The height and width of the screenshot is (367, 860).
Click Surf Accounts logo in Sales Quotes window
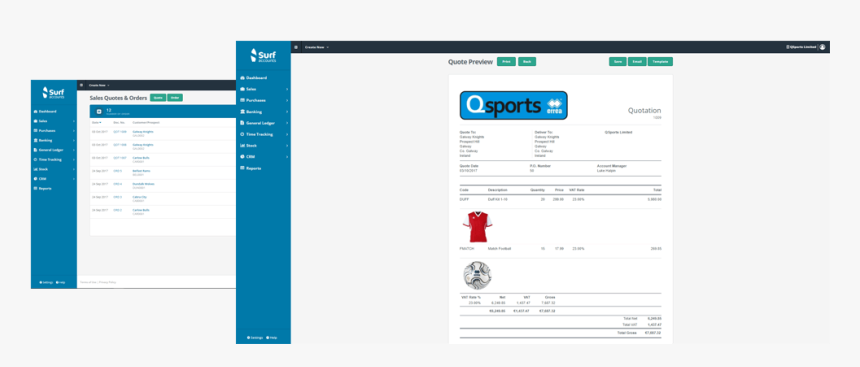(54, 93)
